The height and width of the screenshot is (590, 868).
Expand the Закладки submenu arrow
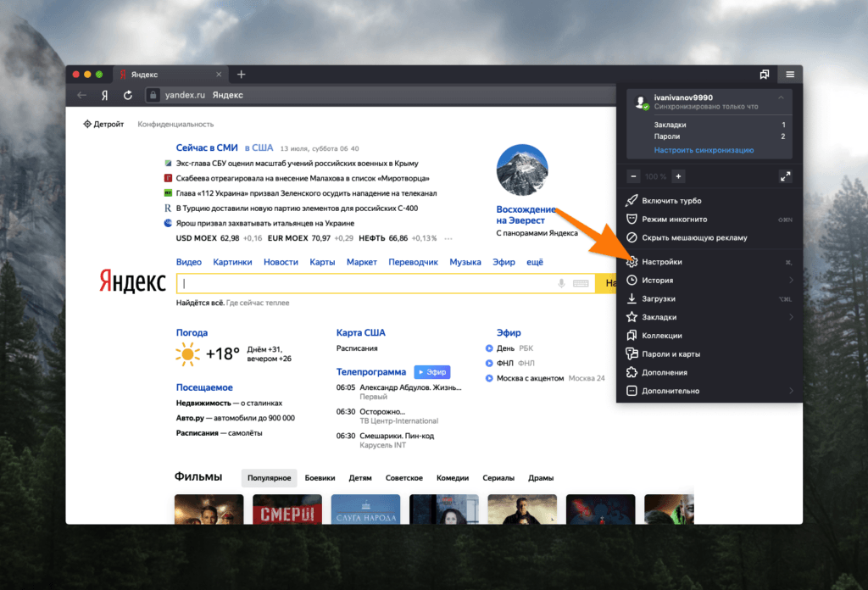pyautogui.click(x=791, y=317)
